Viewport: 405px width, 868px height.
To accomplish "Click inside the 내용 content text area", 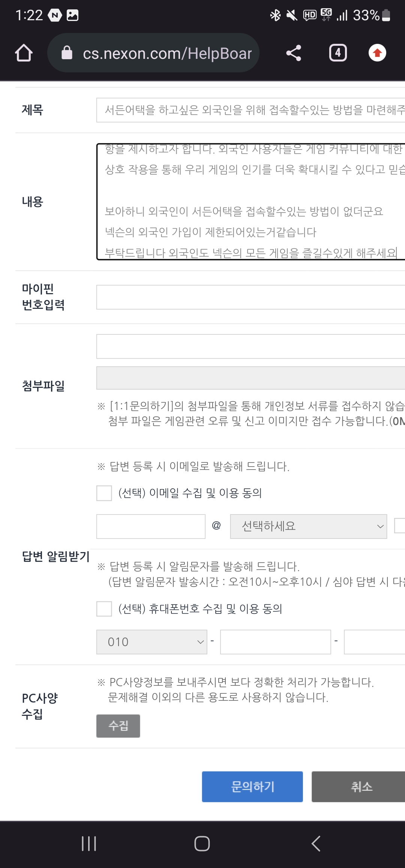I will 250,202.
